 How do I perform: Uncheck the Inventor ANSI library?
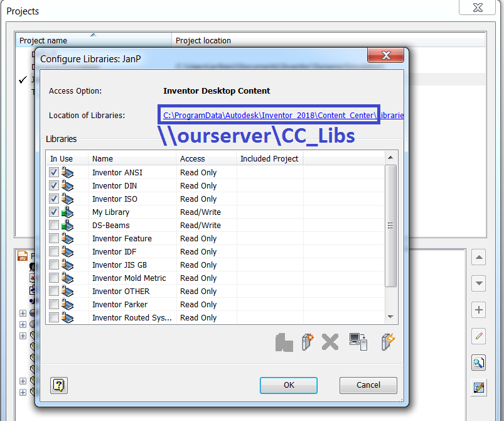(55, 172)
